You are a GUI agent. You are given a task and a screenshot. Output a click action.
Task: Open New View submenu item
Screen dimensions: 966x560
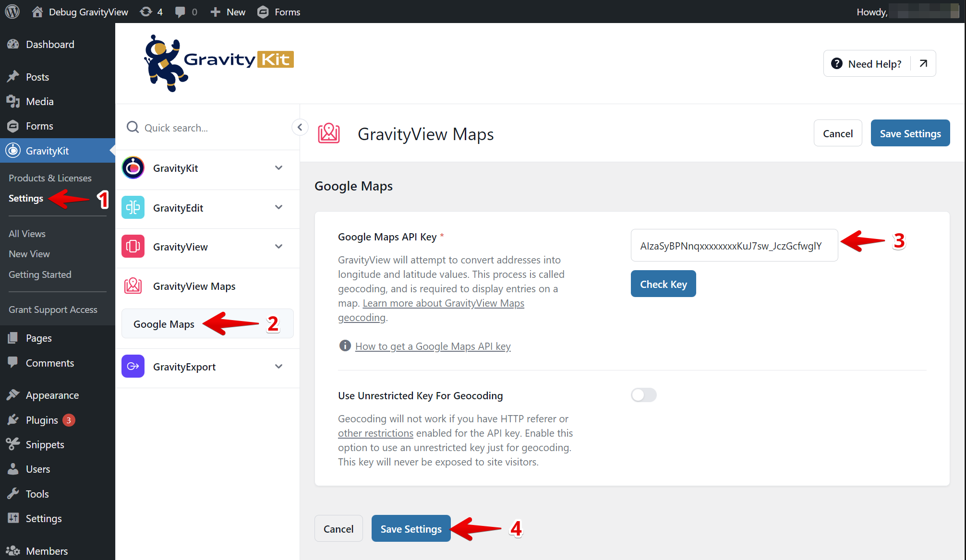click(x=29, y=254)
